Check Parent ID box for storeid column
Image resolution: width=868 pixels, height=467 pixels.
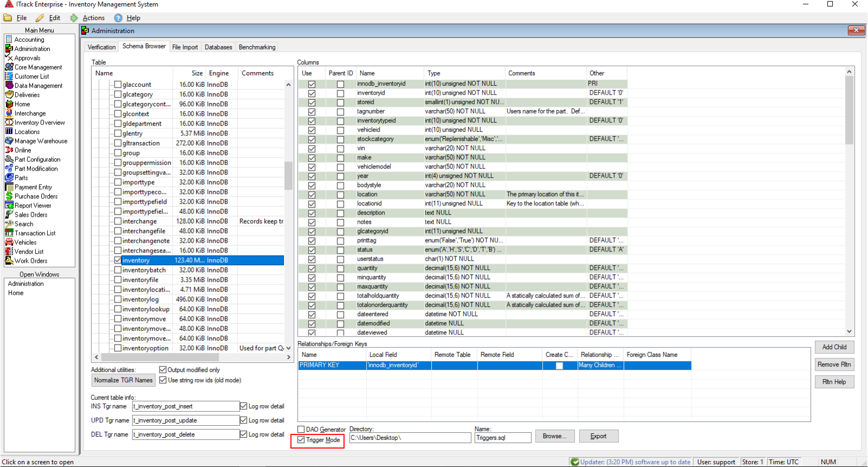(x=340, y=103)
